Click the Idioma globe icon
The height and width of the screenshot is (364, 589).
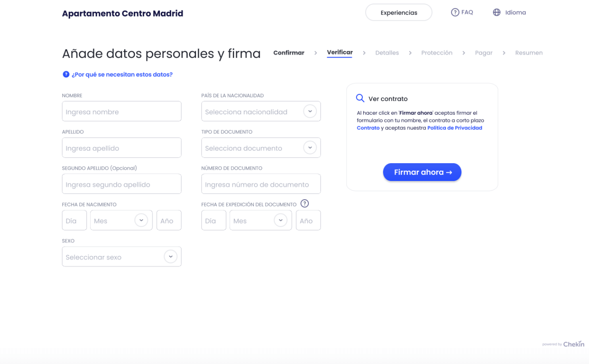(x=497, y=12)
